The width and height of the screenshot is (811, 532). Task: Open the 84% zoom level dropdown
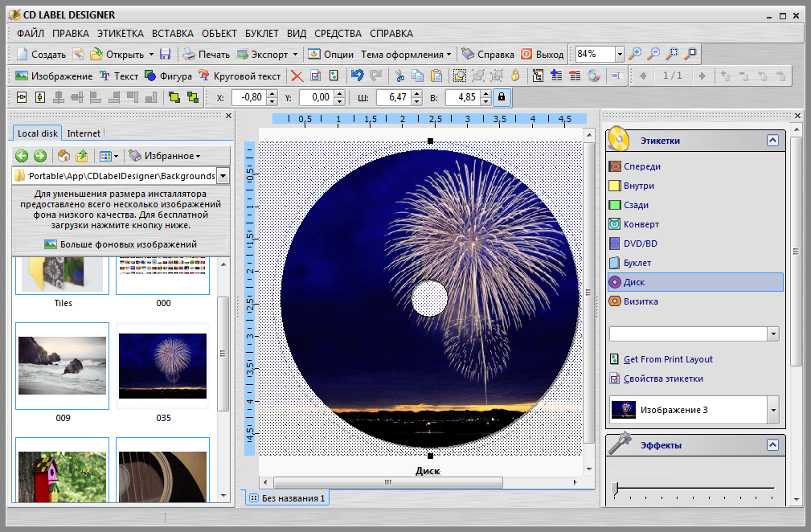click(620, 54)
